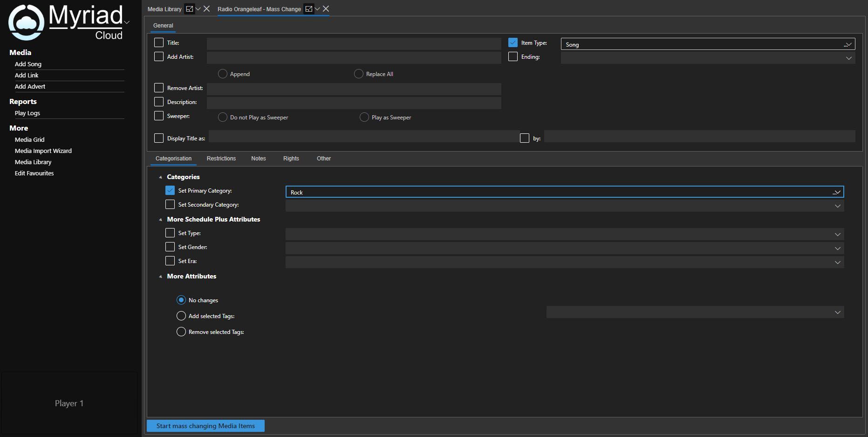Image resolution: width=868 pixels, height=437 pixels.
Task: Pop out the Radio Orangeleaf - Mass Change tab
Action: click(308, 8)
